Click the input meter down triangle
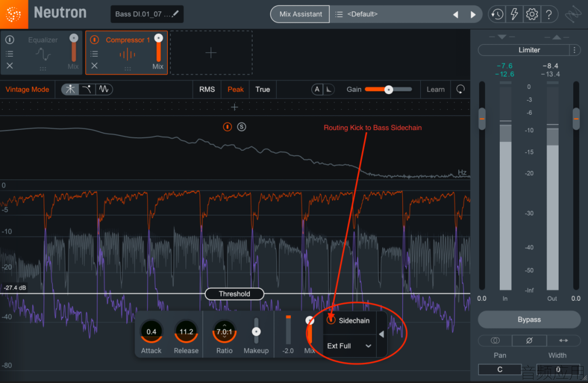588x383 pixels. (502, 37)
